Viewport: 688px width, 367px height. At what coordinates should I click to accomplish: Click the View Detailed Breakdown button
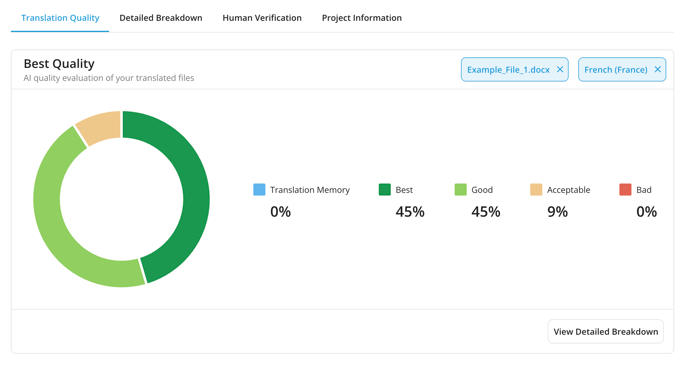[606, 331]
